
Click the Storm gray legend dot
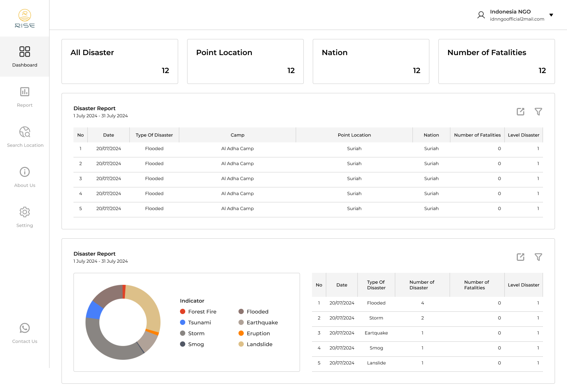tap(183, 333)
